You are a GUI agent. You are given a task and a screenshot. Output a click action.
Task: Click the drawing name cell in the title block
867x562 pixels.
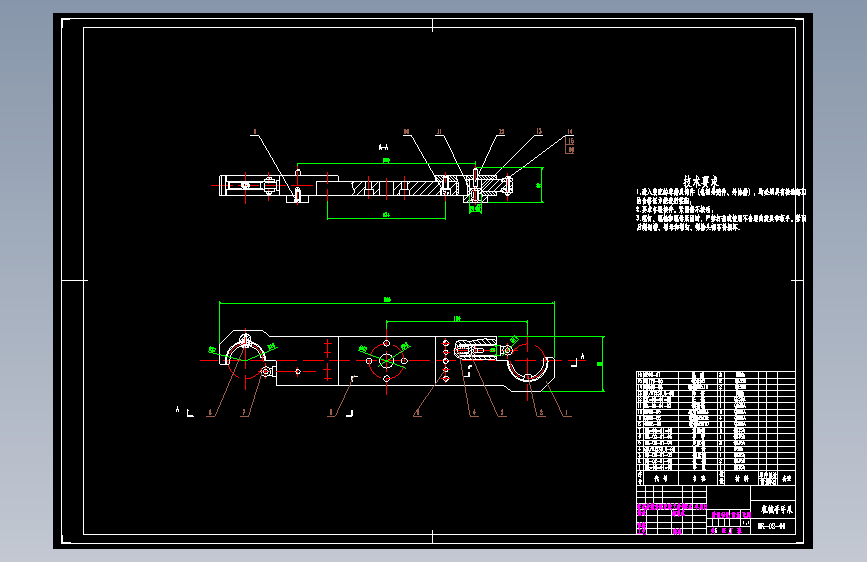(773, 509)
